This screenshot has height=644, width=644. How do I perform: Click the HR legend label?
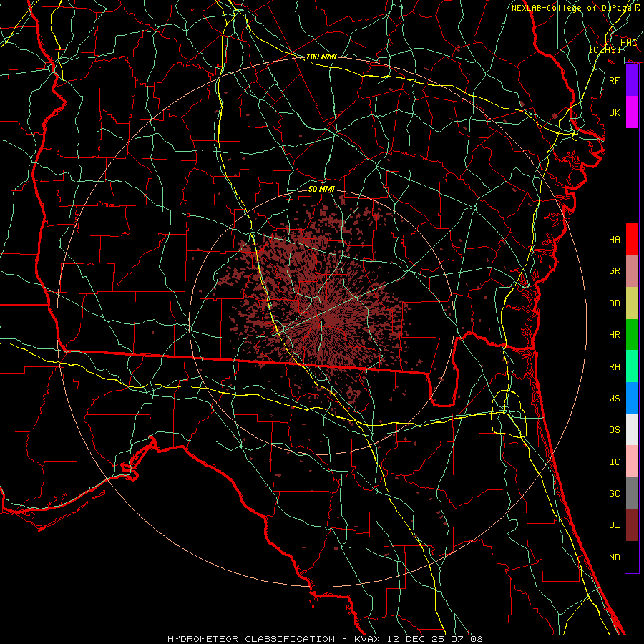[614, 335]
